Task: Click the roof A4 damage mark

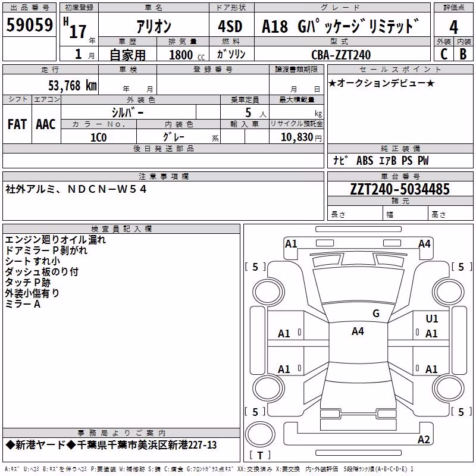Action: (358, 331)
